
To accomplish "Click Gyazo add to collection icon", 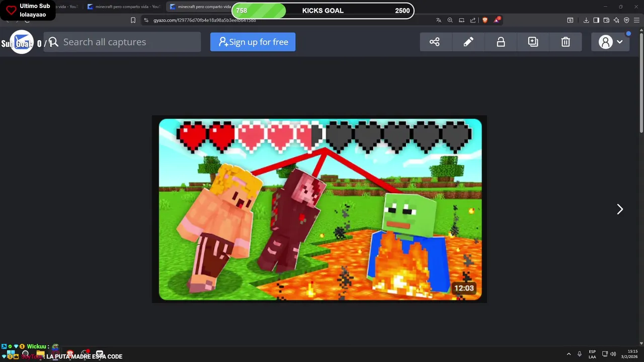I will [533, 42].
